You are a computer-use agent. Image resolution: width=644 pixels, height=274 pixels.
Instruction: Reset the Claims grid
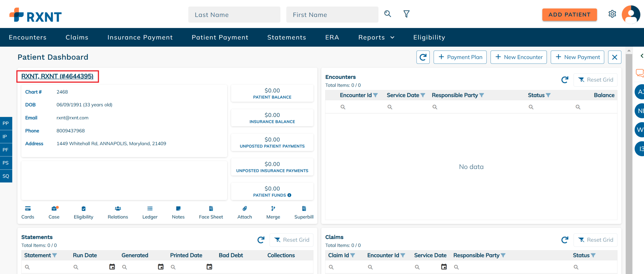click(595, 240)
